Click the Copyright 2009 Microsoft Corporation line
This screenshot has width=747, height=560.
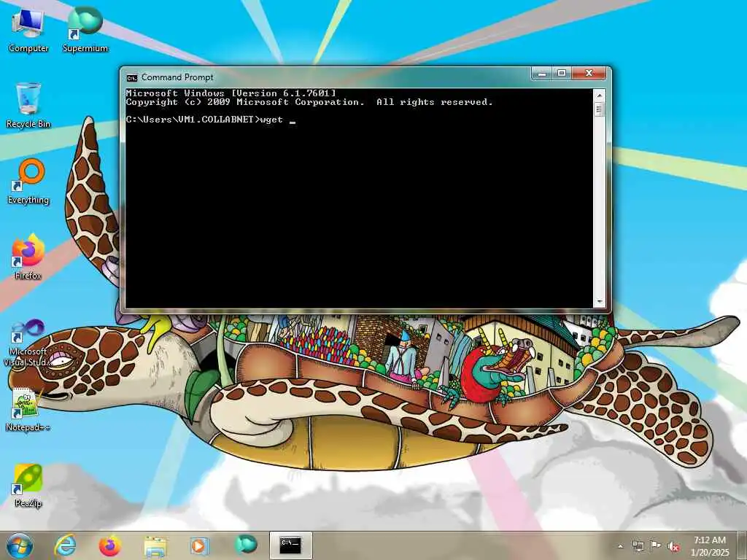pyautogui.click(x=309, y=102)
